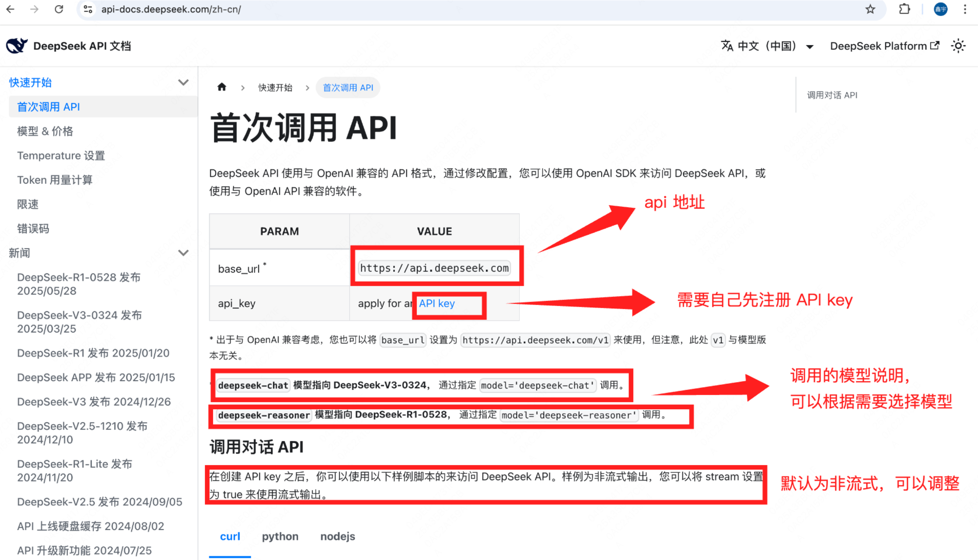Switch to the python code tab
Viewport: 978px width, 560px height.
[280, 536]
